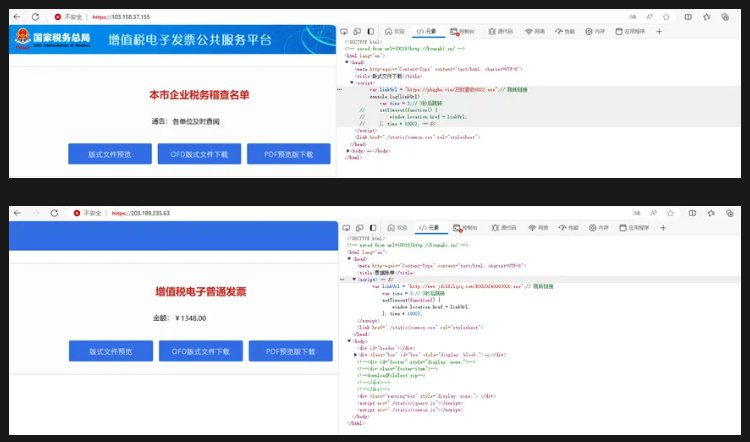Image resolution: width=750 pixels, height=442 pixels.
Task: Open the 应用程序 tab in top DevTools
Action: click(630, 32)
